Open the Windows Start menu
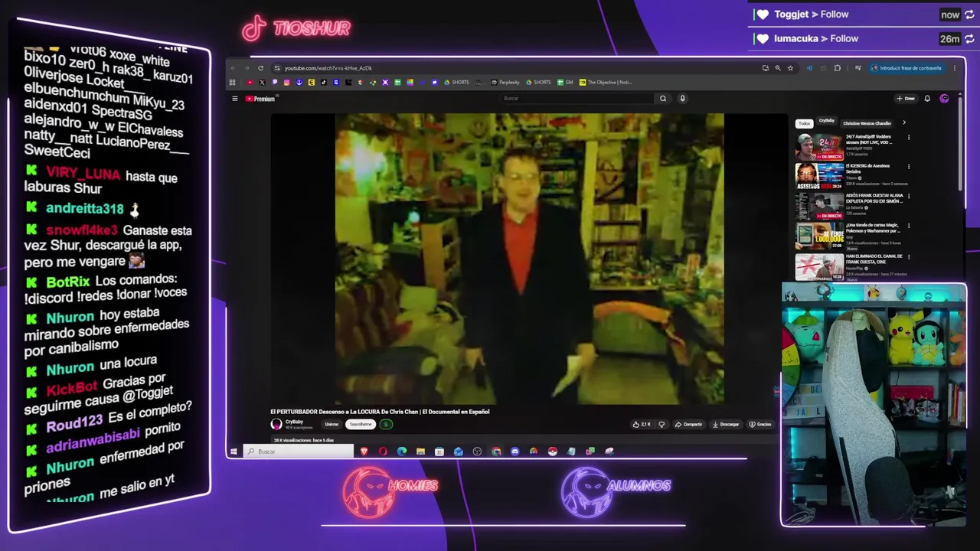This screenshot has height=551, width=980. [234, 452]
